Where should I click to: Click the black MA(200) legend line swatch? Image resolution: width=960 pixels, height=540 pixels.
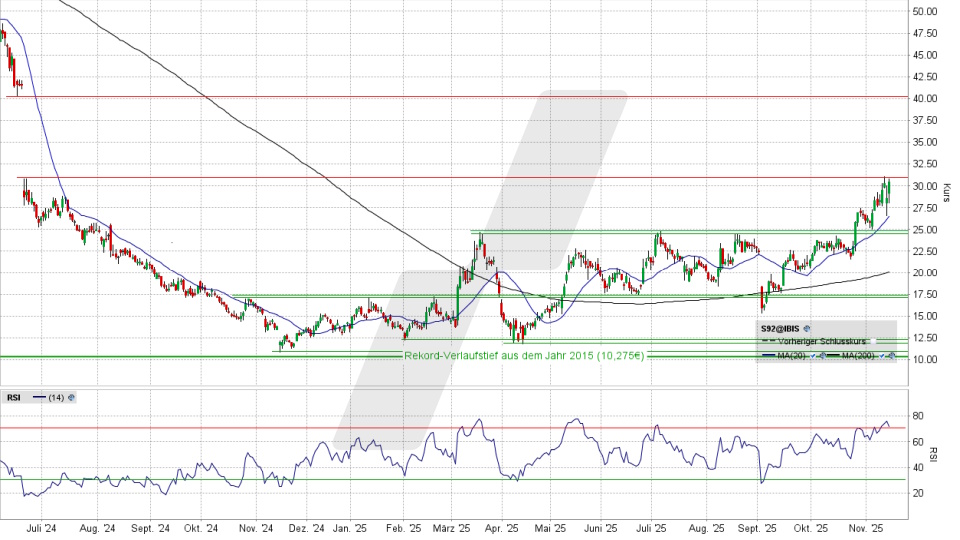[x=835, y=356]
